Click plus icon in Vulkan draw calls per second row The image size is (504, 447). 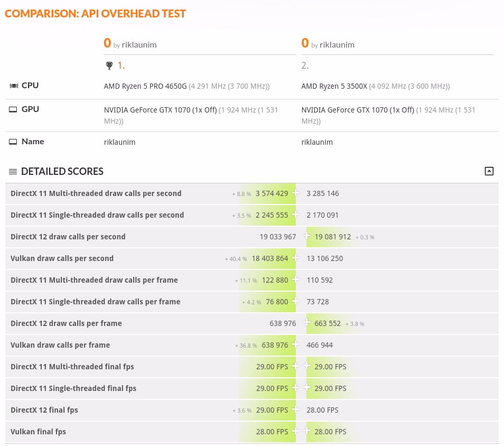[x=296, y=258]
